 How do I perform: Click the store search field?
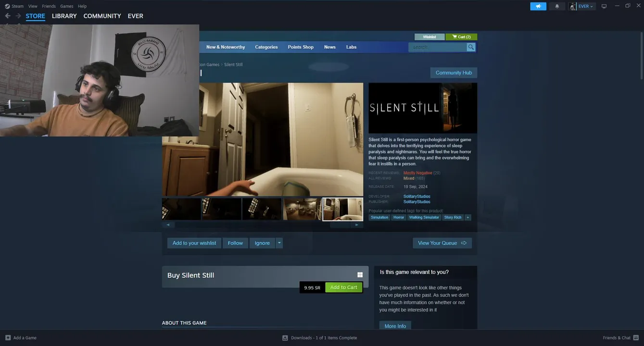pyautogui.click(x=438, y=47)
